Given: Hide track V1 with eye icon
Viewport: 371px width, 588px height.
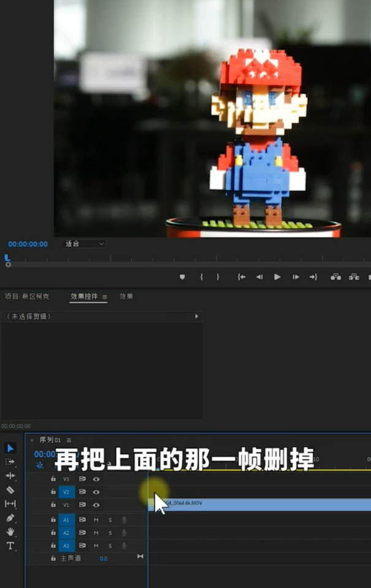Looking at the screenshot, I should 96,505.
